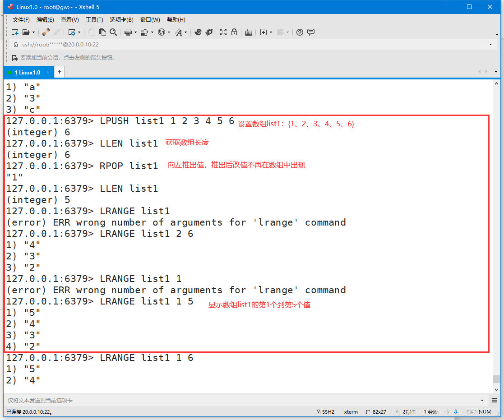This screenshot has width=504, height=420.
Task: Click the color scheme squares icon
Action: [x=145, y=32]
